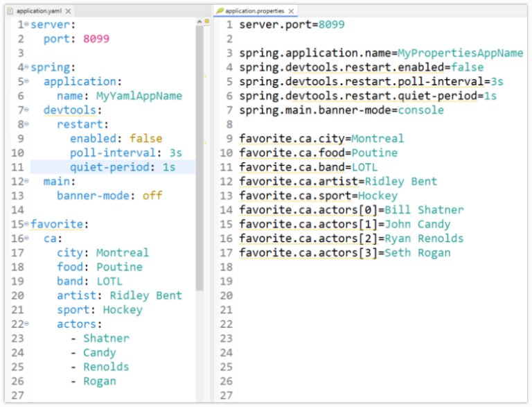Collapse the spring block on line 4
Image resolution: width=532 pixels, height=407 pixels.
[x=27, y=67]
